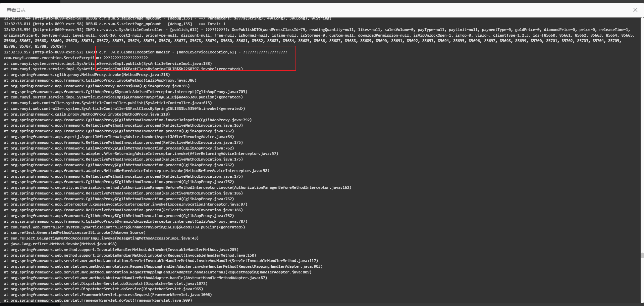Select the CglibAopProxy.java:386 invokeMethod frame
The height and width of the screenshot is (306, 644).
[100, 81]
